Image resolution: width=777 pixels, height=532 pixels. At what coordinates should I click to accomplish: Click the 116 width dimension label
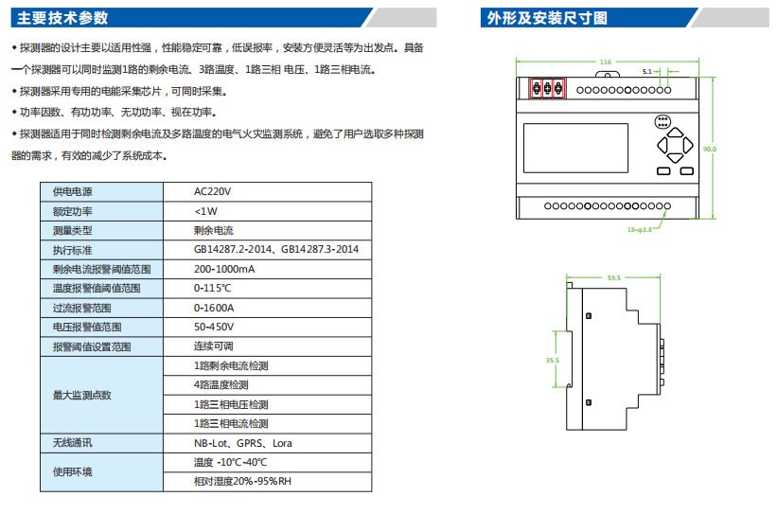[x=605, y=62]
